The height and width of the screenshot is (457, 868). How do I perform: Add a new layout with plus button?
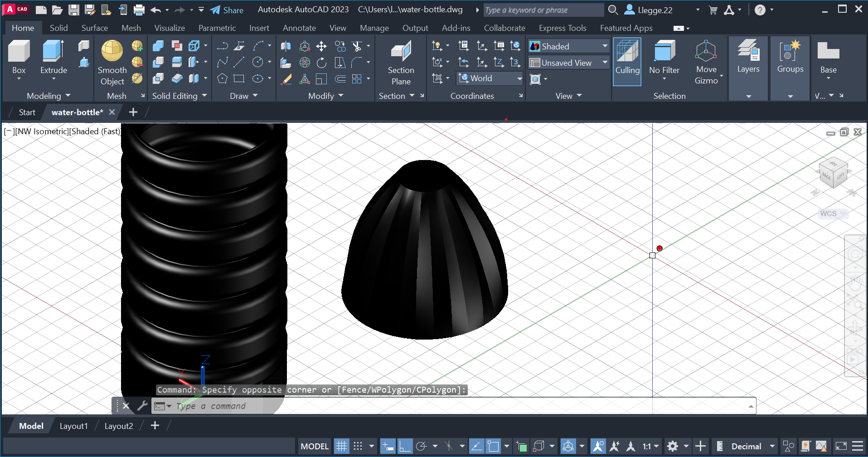tap(155, 425)
